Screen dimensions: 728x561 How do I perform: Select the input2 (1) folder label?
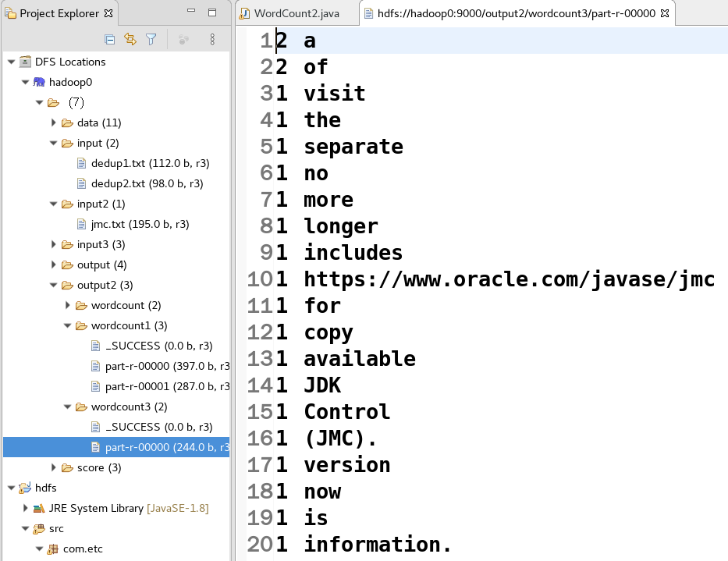tap(101, 204)
